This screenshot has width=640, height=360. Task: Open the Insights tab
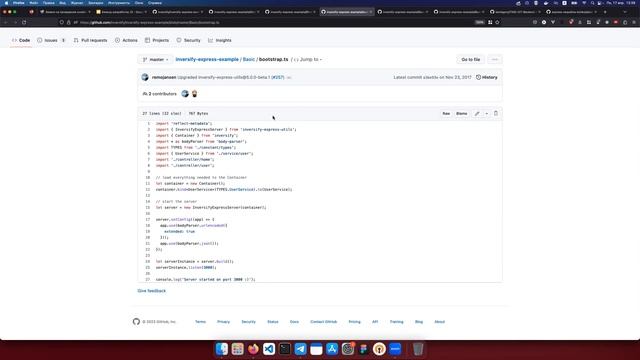tap(220, 40)
